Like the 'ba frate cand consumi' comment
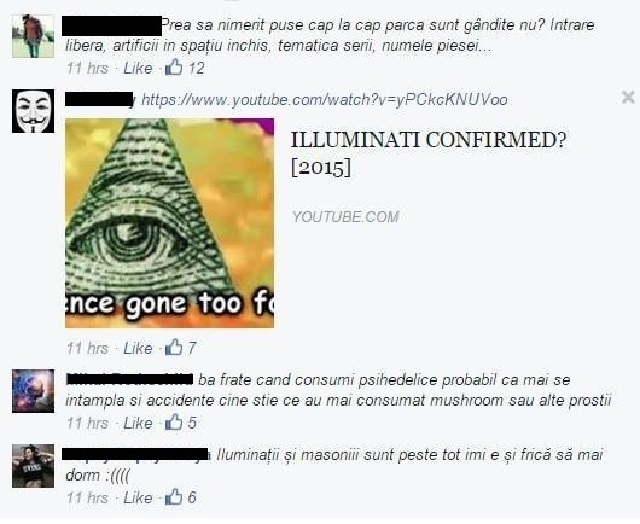Image resolution: width=640 pixels, height=524 pixels. (138, 423)
